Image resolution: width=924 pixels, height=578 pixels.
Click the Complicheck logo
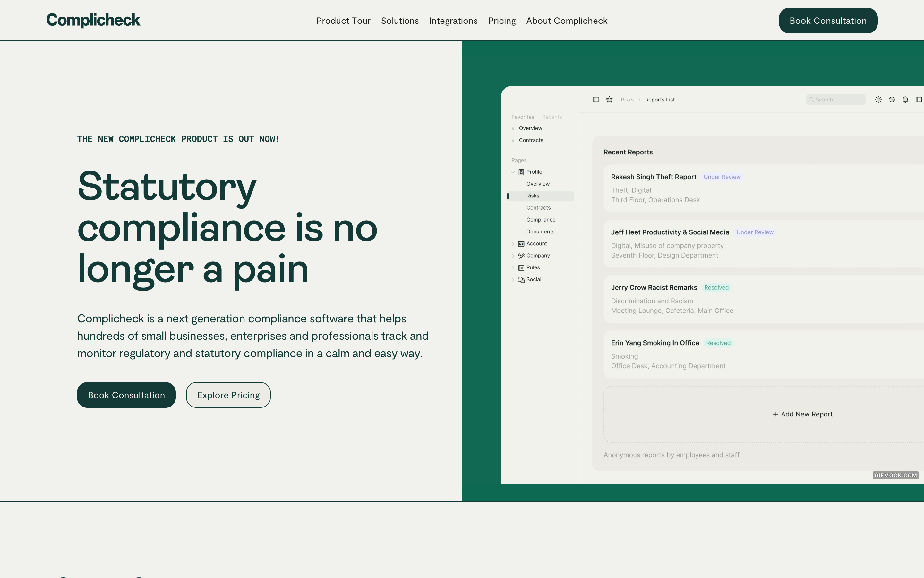[93, 20]
